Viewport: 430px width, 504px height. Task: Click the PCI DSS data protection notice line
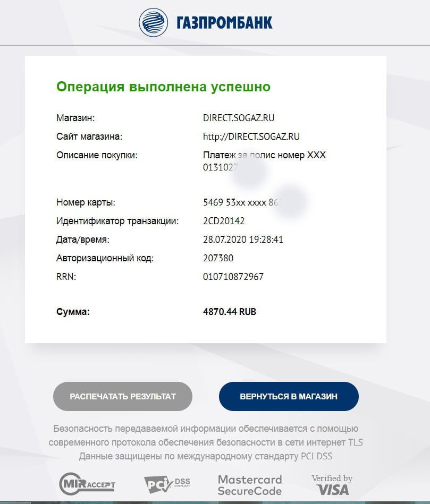[206, 456]
